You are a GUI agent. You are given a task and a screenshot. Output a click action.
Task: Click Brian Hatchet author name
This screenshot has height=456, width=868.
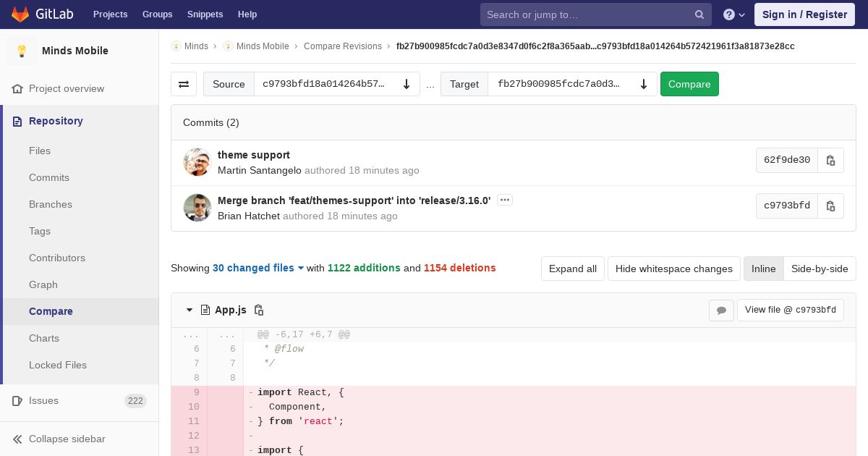click(249, 216)
